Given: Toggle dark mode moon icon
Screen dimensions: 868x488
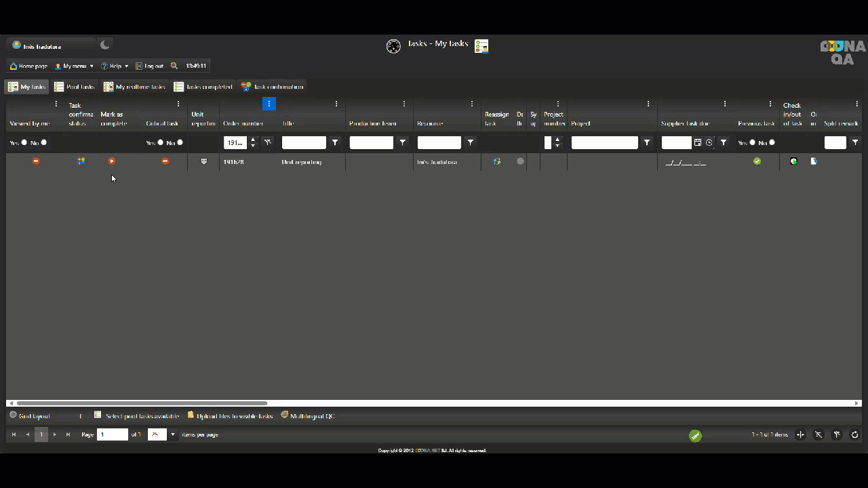Looking at the screenshot, I should 105,45.
